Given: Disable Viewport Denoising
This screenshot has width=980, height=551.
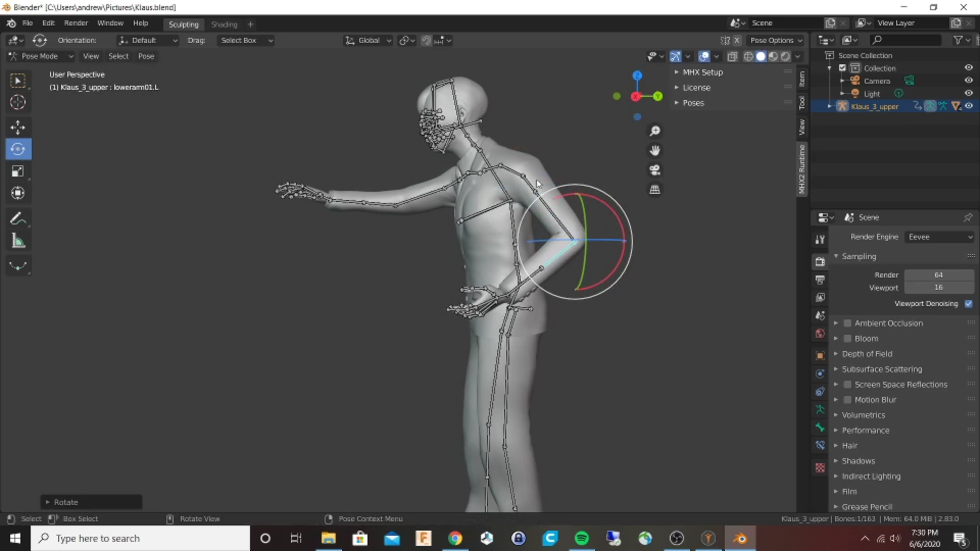Looking at the screenshot, I should click(x=968, y=304).
